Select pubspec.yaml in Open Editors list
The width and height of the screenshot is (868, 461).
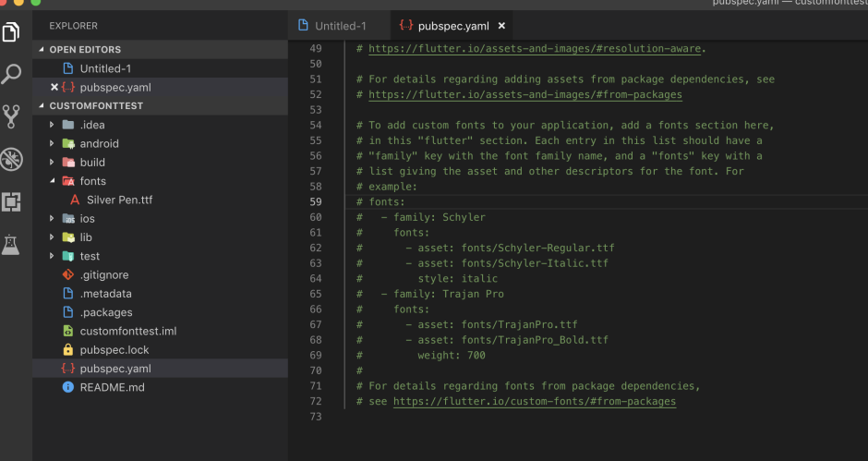point(161,87)
